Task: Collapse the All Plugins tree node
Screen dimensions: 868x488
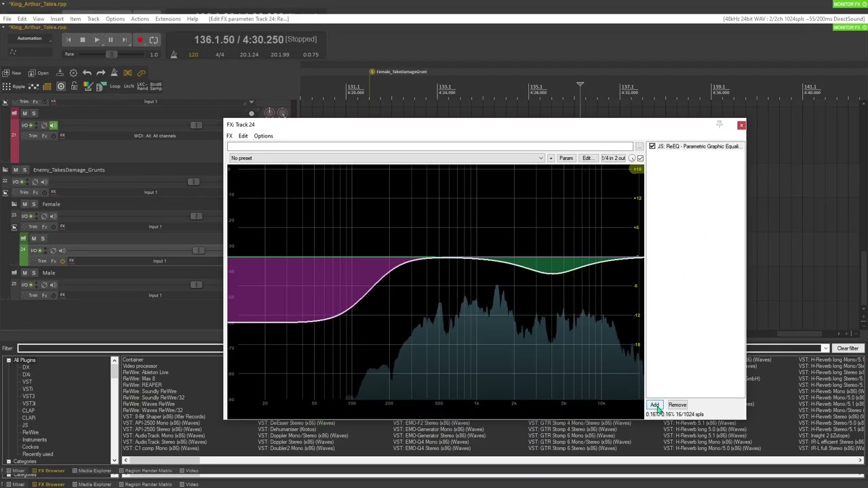Action: click(x=9, y=360)
